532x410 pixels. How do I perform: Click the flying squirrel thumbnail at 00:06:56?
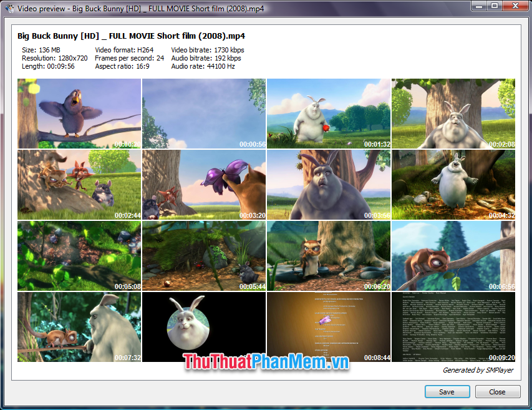click(453, 256)
